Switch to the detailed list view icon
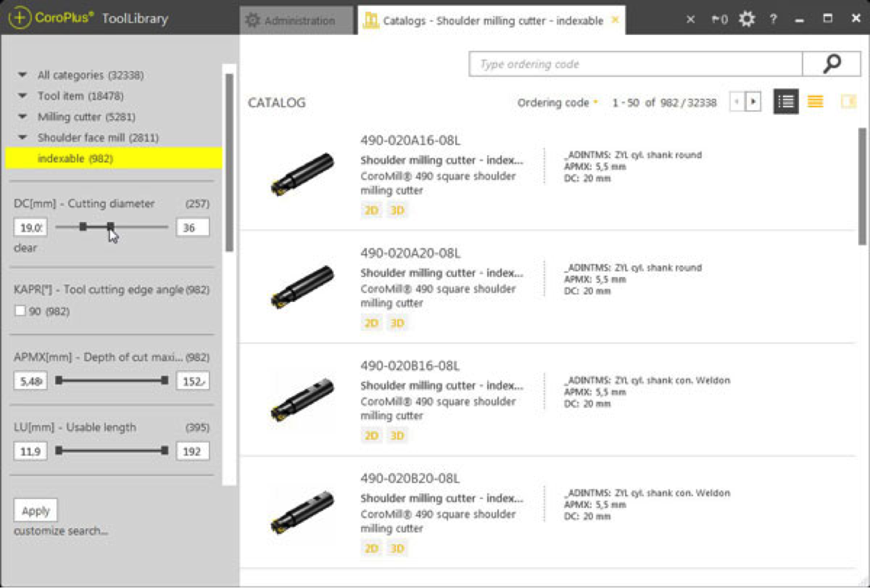Viewport: 870px width, 588px height. click(786, 102)
